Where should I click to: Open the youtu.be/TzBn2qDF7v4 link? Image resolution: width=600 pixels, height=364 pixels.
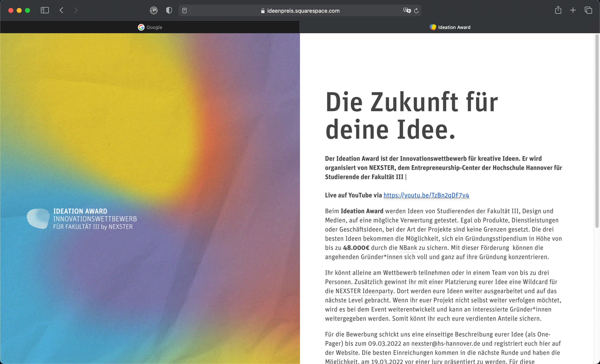(x=426, y=195)
